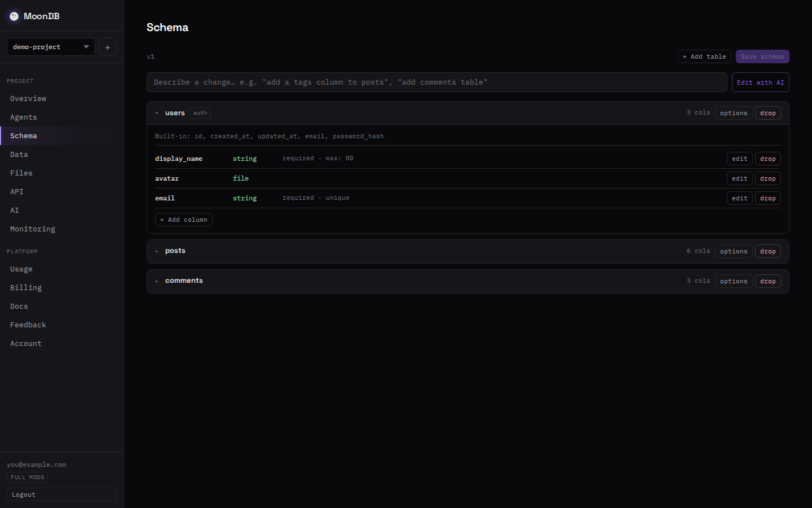
Task: Open the Overview page
Action: [x=62, y=99]
